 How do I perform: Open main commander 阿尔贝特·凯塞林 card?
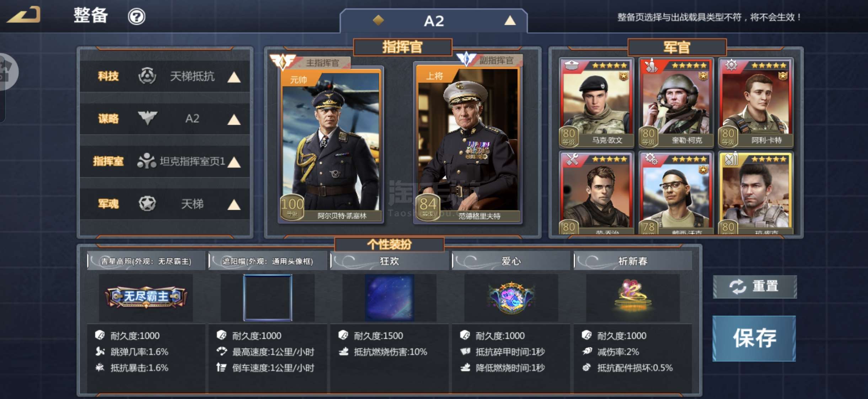331,145
